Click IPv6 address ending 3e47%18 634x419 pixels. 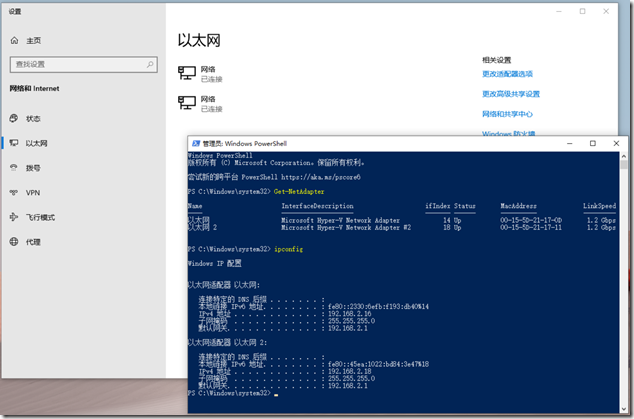coord(378,364)
